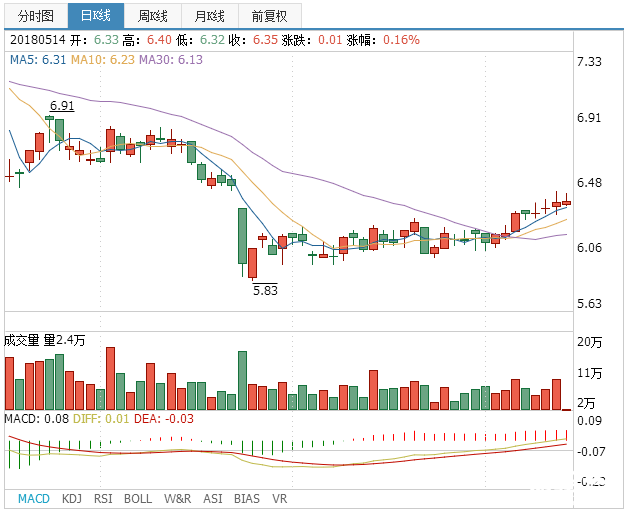Click the opening price 6.33 value
The image size is (625, 512).
pyautogui.click(x=106, y=40)
